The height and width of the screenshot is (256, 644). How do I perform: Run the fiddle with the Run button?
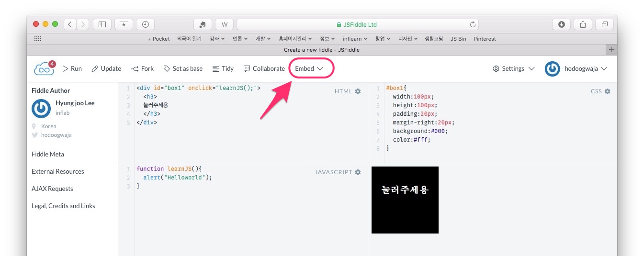[72, 68]
